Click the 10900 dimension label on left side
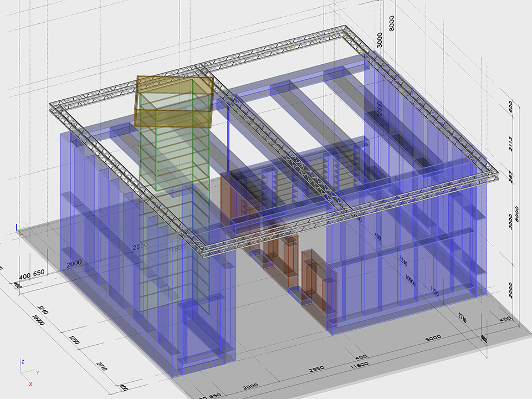Viewport: 532px width, 399px height. point(37,321)
